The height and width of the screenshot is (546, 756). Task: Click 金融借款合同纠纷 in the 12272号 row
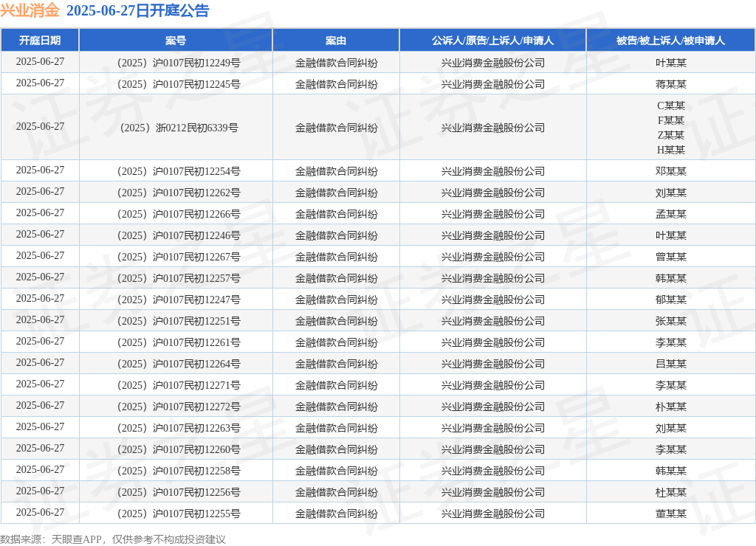click(x=336, y=407)
